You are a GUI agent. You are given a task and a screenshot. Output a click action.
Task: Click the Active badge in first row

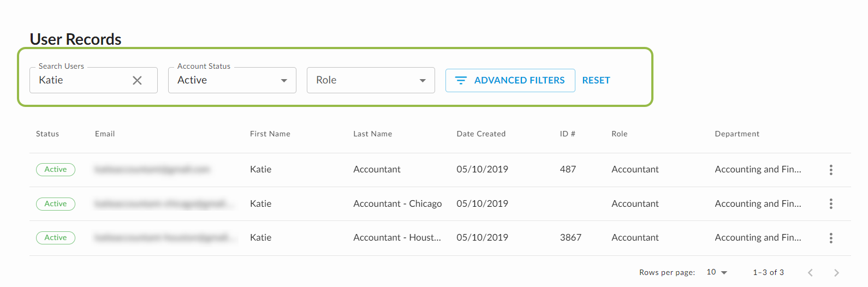pyautogui.click(x=56, y=170)
